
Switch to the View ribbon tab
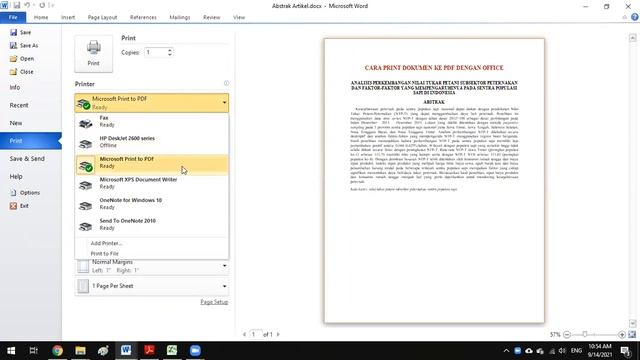239,17
